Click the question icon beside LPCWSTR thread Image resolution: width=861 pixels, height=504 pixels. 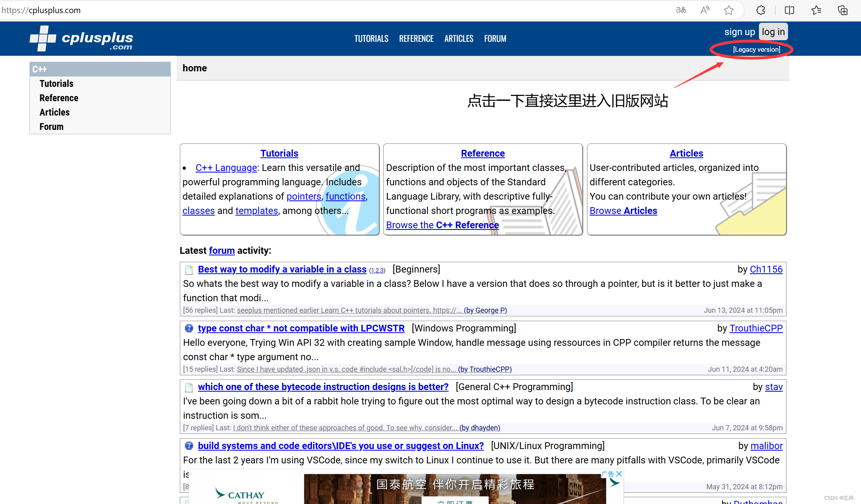pyautogui.click(x=189, y=328)
